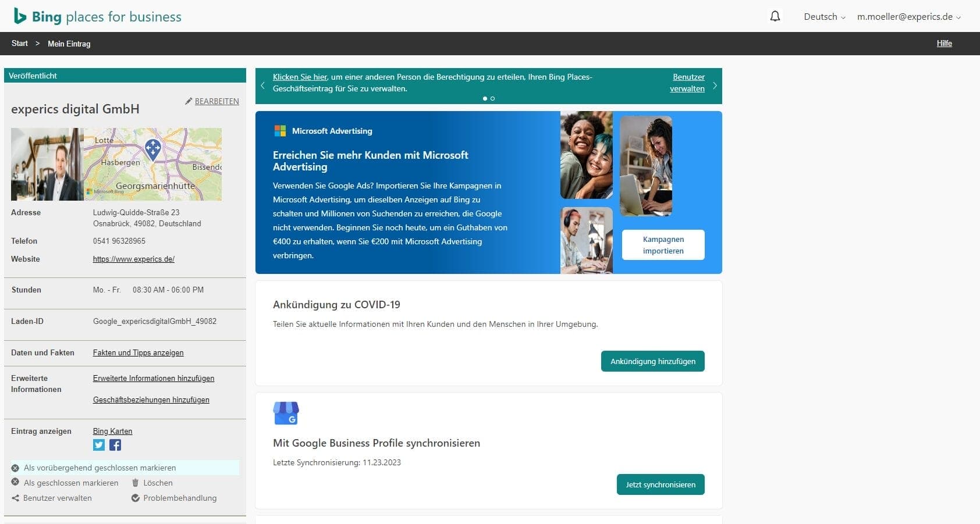Open the Deutsch language dropdown
The height and width of the screenshot is (524, 980).
(x=825, y=17)
